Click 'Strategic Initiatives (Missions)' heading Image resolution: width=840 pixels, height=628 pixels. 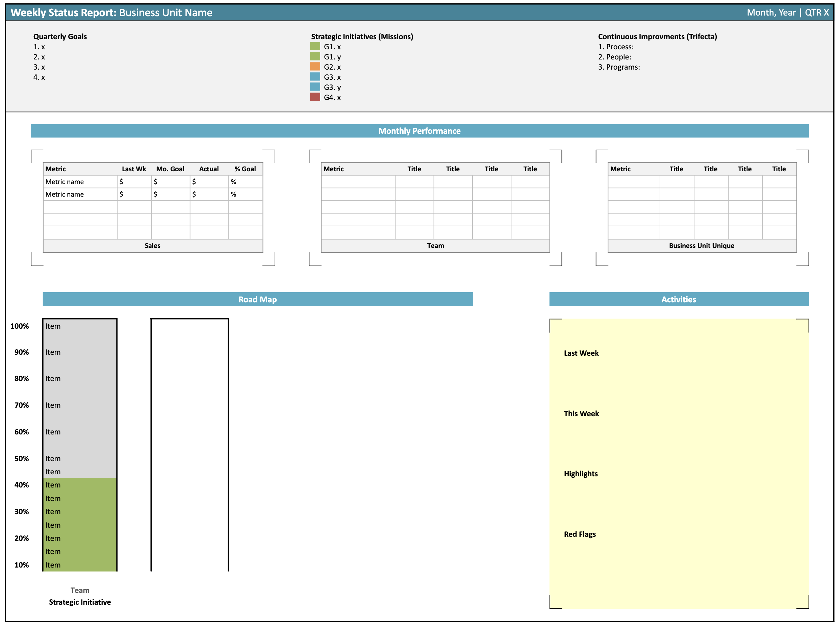coord(362,36)
